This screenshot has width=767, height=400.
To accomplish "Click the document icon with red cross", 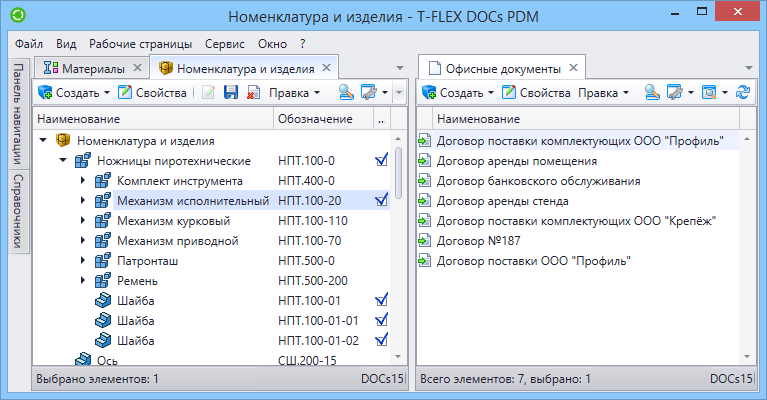I will tap(253, 92).
